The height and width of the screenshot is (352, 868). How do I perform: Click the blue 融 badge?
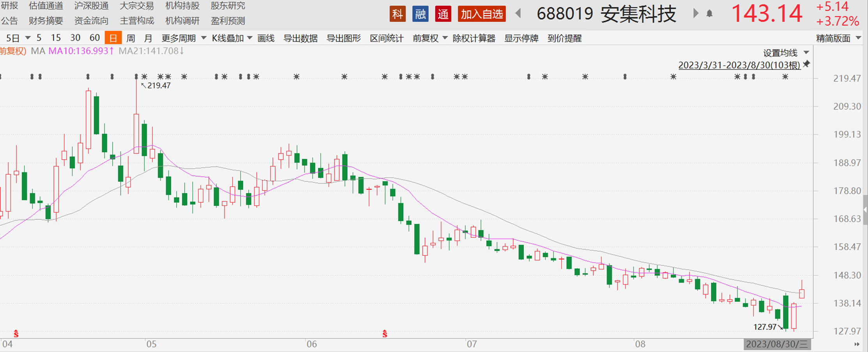[420, 14]
